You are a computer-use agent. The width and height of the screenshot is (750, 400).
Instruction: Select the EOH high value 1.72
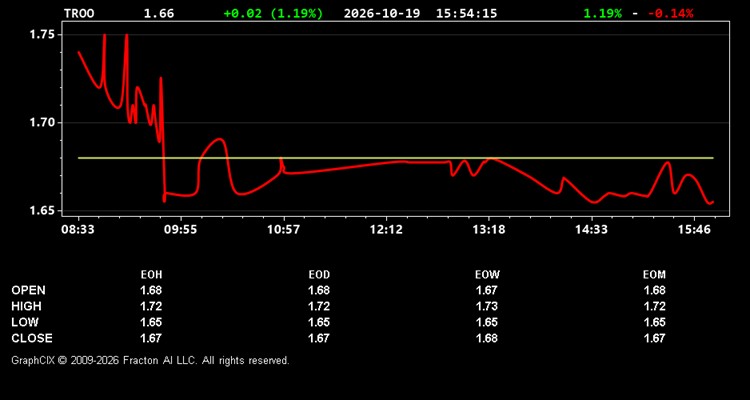(151, 306)
